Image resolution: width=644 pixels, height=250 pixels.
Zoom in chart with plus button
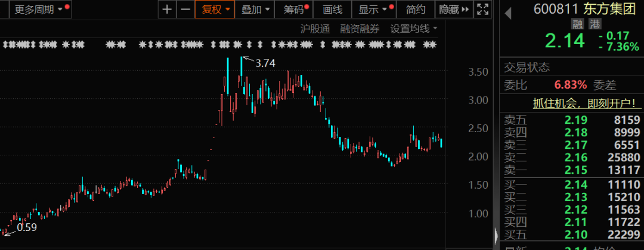coord(167,10)
